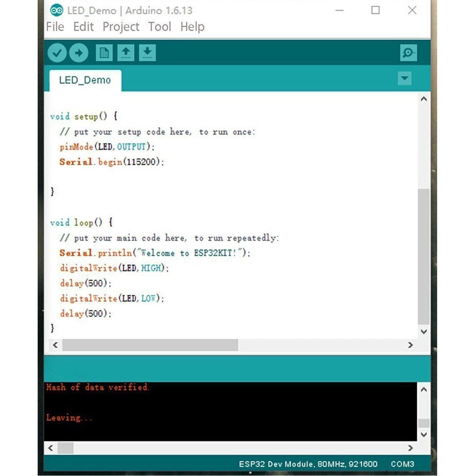This screenshot has width=476, height=476.
Task: Click editor vertical scrollbar down arrow
Action: click(424, 332)
